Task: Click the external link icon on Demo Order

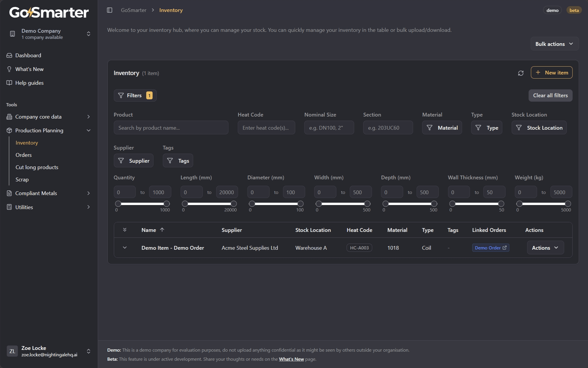Action: tap(505, 248)
